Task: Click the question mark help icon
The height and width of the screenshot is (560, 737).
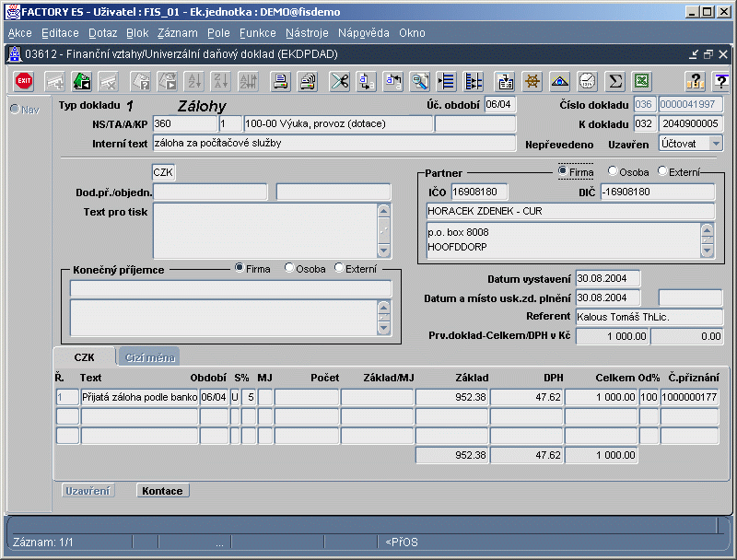Action: [x=695, y=81]
